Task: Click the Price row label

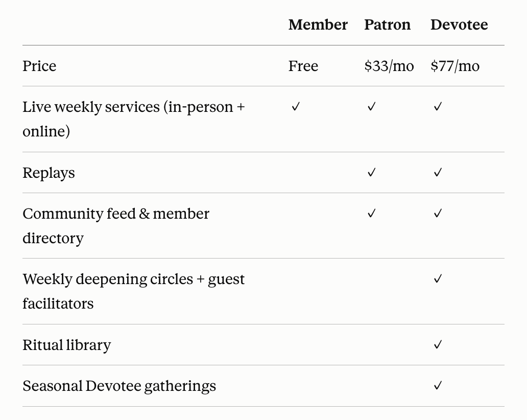Action: click(x=39, y=66)
